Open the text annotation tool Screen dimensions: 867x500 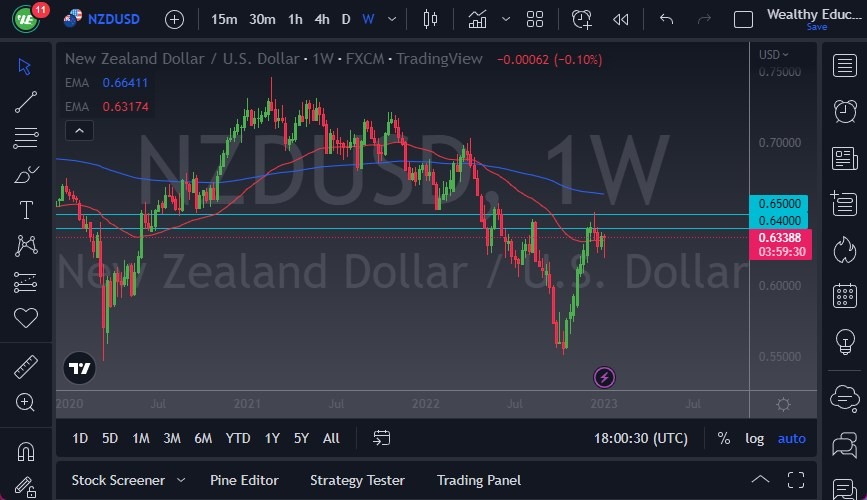tap(26, 210)
